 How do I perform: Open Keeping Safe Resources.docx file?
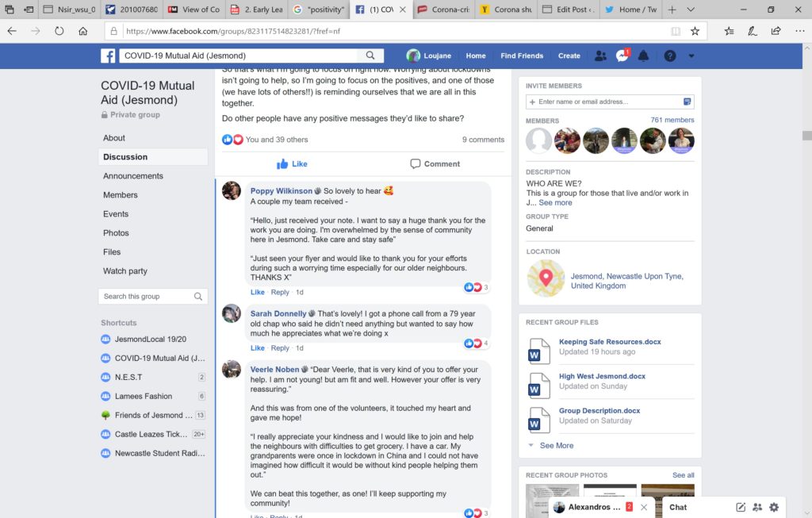pos(610,342)
